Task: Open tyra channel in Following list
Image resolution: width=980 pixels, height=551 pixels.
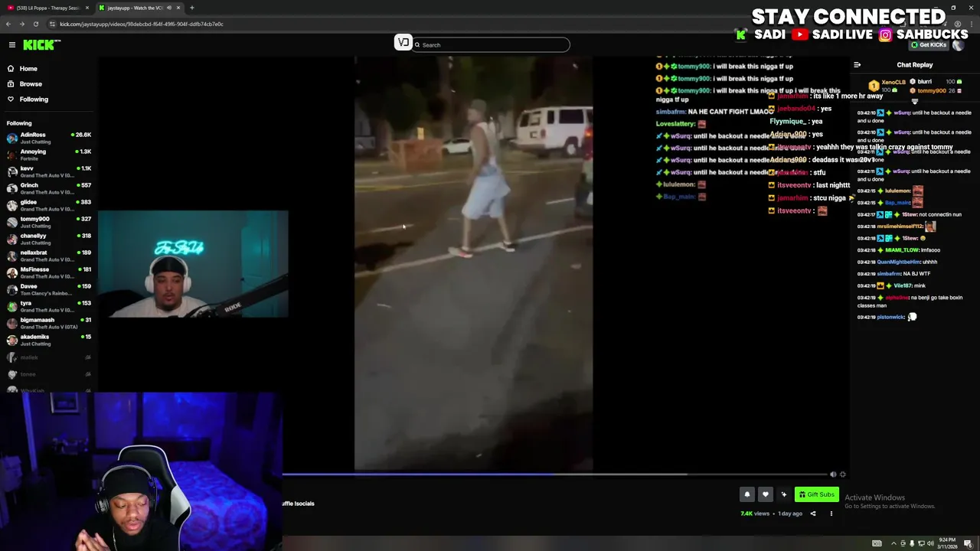Action: click(x=47, y=306)
